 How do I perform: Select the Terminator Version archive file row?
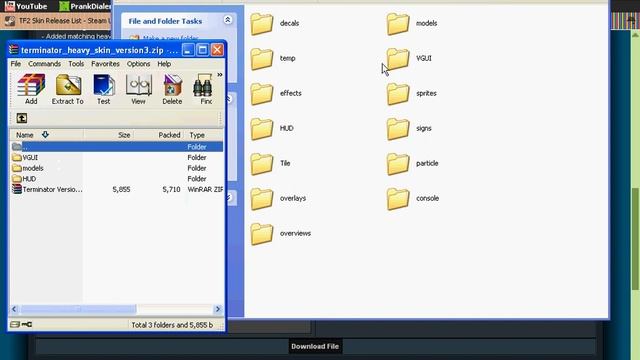(x=117, y=189)
